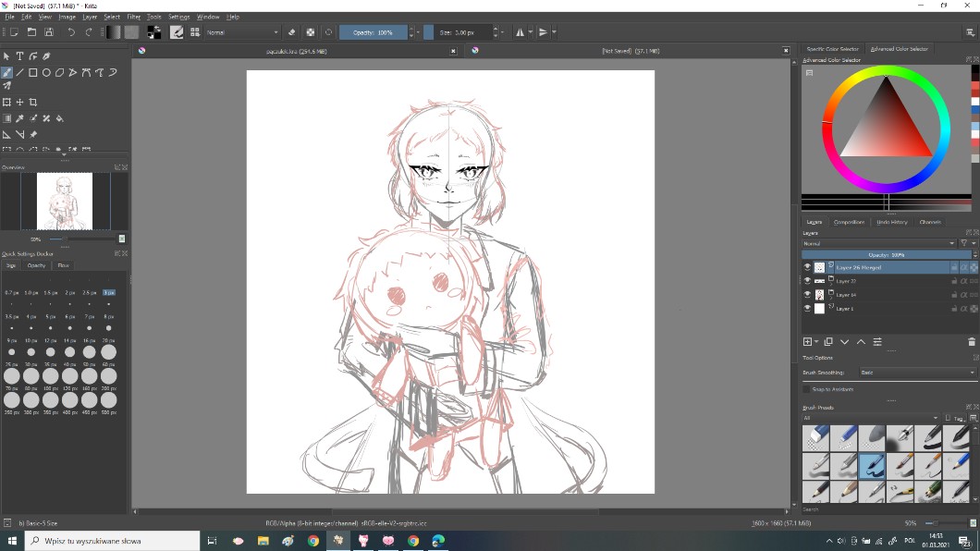Viewport: 980px width, 551px height.
Task: Click the Windows taskbar search box
Action: point(111,541)
